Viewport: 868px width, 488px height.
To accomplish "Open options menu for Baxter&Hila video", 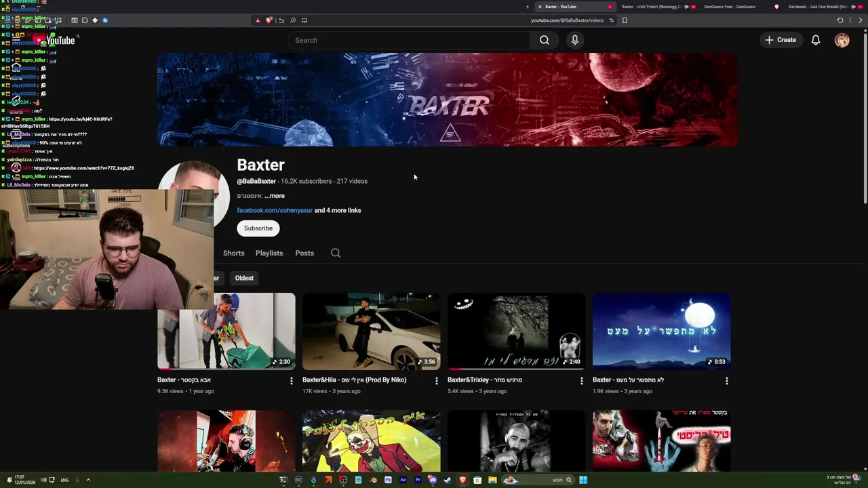I will [x=437, y=381].
